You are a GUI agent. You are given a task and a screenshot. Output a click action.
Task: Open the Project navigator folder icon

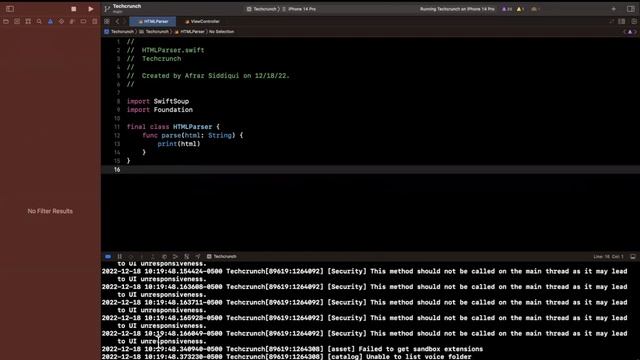coord(6,21)
